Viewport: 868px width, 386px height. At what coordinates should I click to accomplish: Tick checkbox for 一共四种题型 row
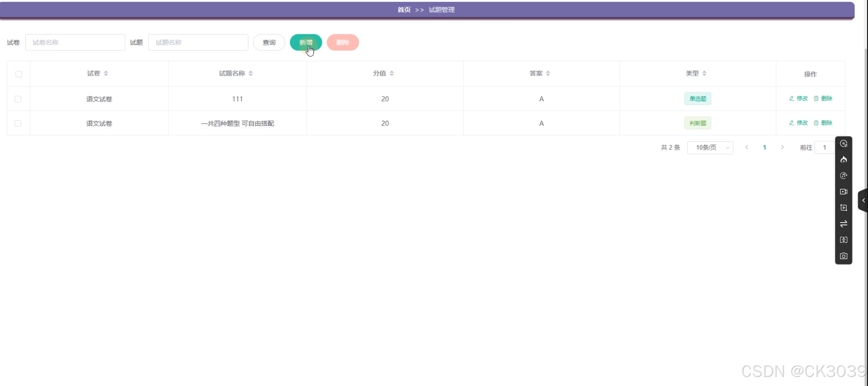coord(18,123)
